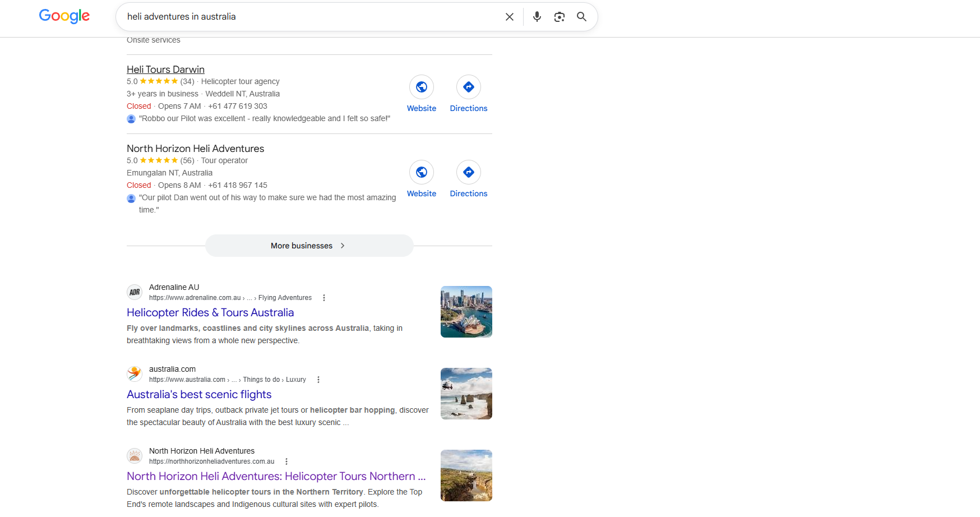Click the Heli Tours Darwin reviewer avatar icon

[131, 119]
